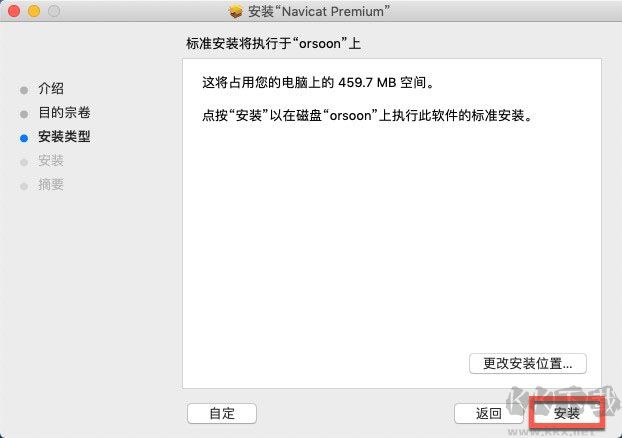Viewport: 622px width, 438px height.
Task: Click the disabled gray zoom button
Action: point(54,11)
